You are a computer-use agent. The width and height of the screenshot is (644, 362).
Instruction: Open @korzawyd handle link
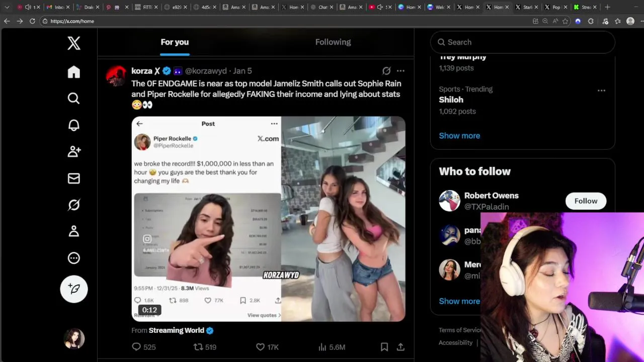point(206,71)
